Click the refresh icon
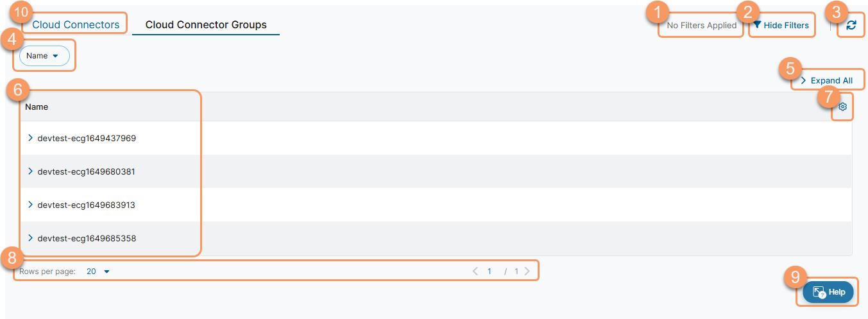868x319 pixels. coord(851,25)
